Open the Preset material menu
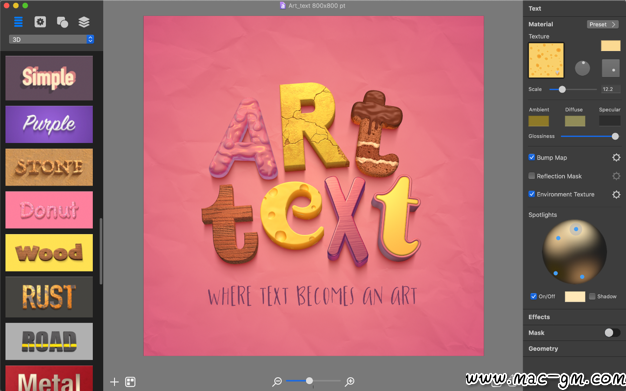626x391 pixels. [x=602, y=24]
